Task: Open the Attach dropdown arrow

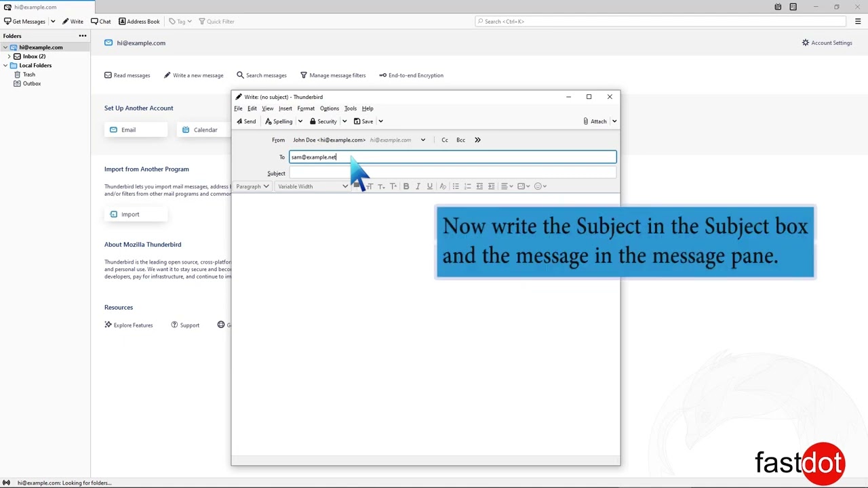Action: point(614,121)
